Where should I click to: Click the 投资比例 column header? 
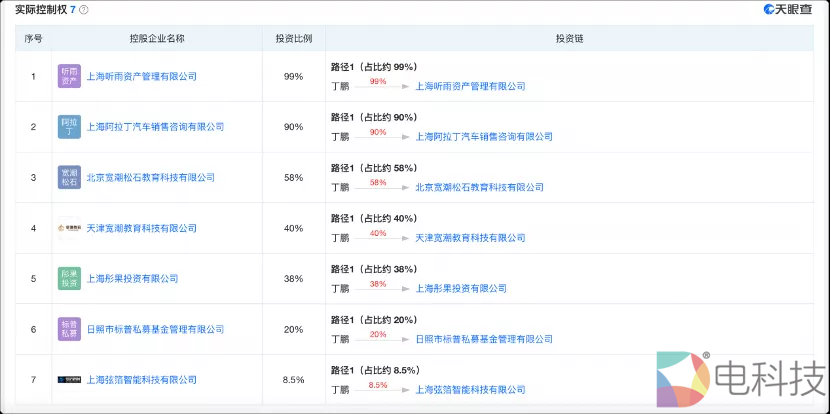click(x=294, y=39)
